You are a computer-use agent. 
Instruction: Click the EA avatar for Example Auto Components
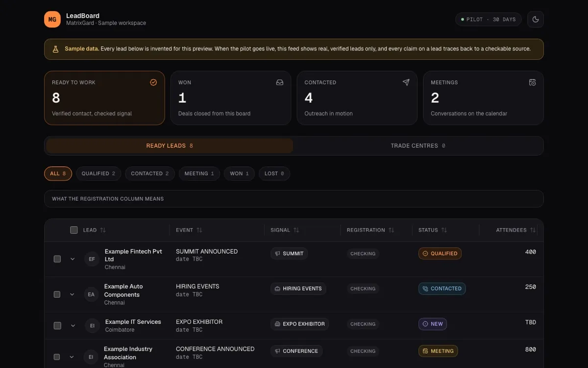91,294
